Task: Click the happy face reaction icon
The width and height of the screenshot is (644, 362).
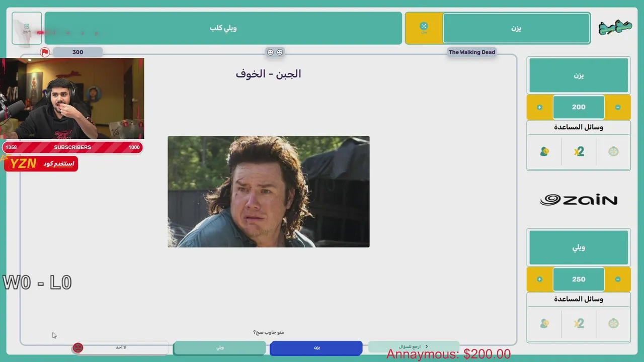Action: pos(280,52)
